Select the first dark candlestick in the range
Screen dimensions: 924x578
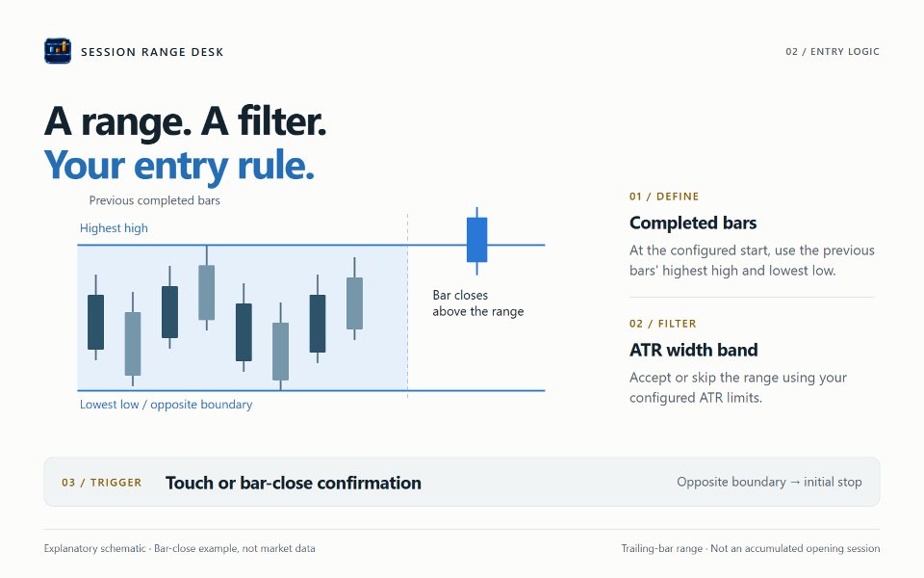coord(95,317)
